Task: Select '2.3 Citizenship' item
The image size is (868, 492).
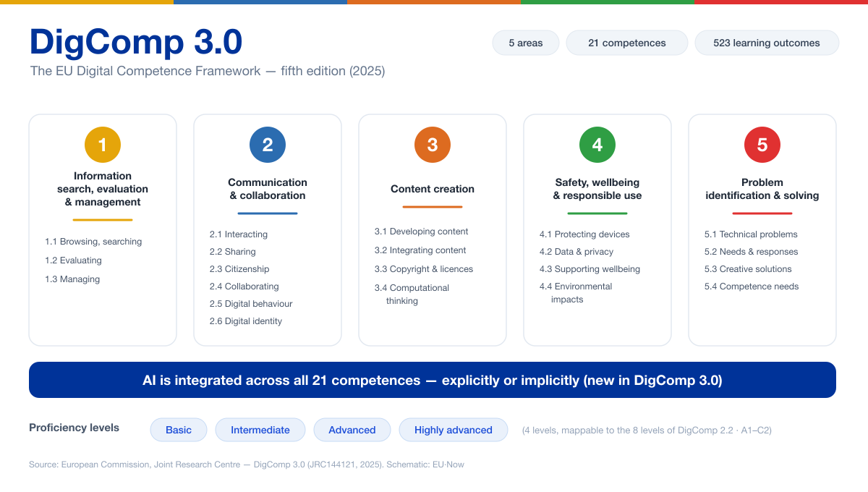Action: click(x=239, y=269)
